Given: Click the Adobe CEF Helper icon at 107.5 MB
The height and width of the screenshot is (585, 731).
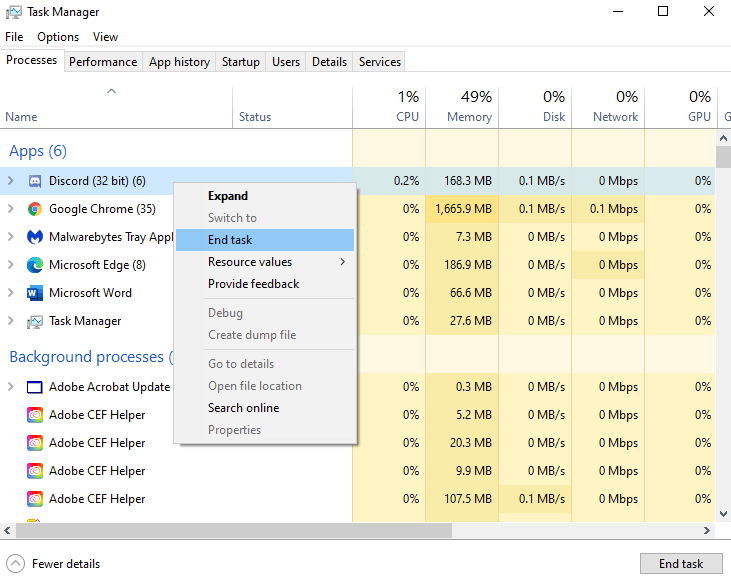Looking at the screenshot, I should [x=35, y=499].
